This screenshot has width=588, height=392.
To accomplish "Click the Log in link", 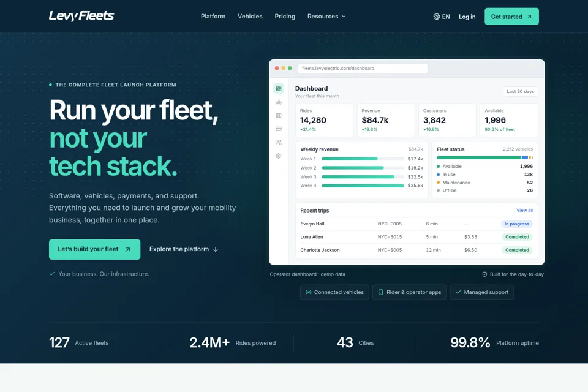I will pyautogui.click(x=467, y=17).
